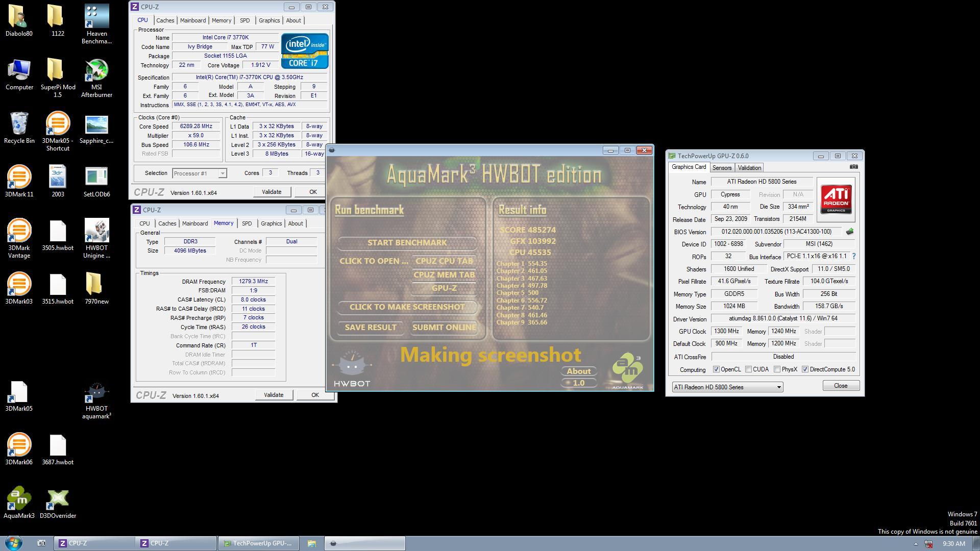Viewport: 980px width, 551px height.
Task: Click Close button in GPU-Z
Action: [841, 386]
